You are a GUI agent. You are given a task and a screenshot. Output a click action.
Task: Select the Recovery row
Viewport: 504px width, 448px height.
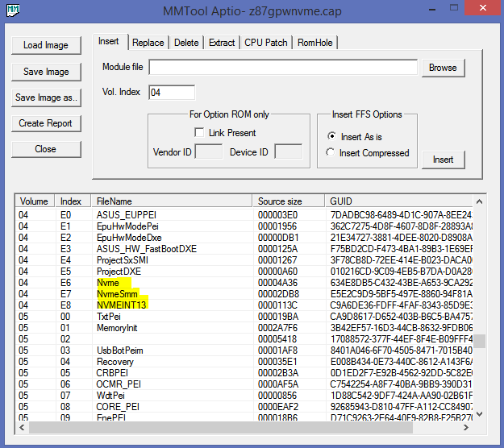(244, 362)
